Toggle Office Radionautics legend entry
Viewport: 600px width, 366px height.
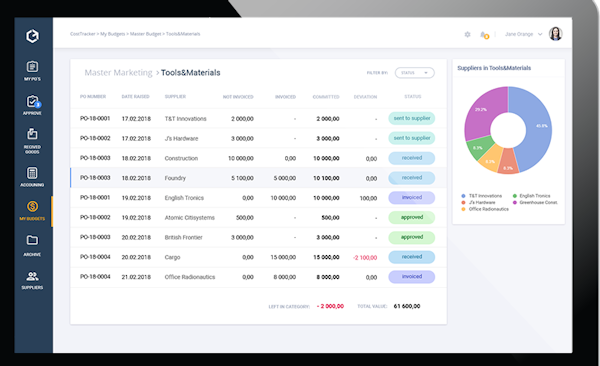[x=485, y=209]
